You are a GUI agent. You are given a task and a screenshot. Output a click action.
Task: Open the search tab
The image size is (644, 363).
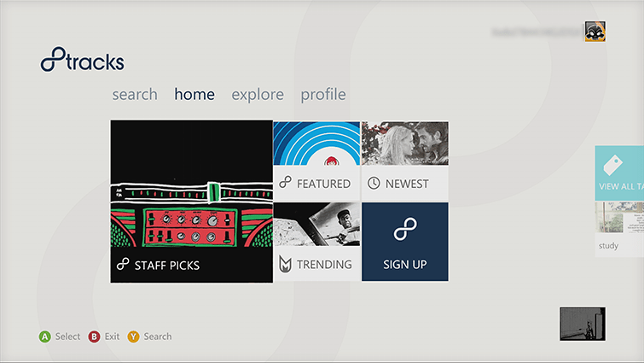[x=135, y=94]
